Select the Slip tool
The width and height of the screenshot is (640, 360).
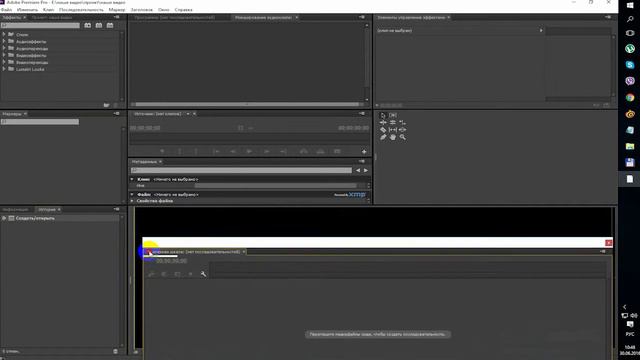click(393, 130)
